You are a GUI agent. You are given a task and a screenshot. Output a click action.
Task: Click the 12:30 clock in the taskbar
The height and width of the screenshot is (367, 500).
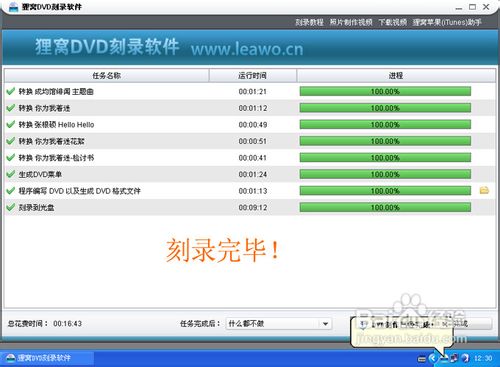pos(483,358)
